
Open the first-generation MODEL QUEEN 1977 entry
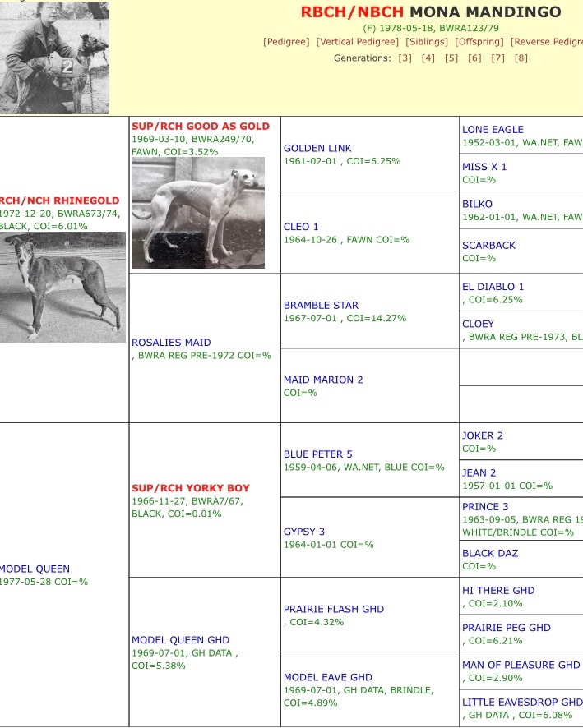pyautogui.click(x=35, y=569)
